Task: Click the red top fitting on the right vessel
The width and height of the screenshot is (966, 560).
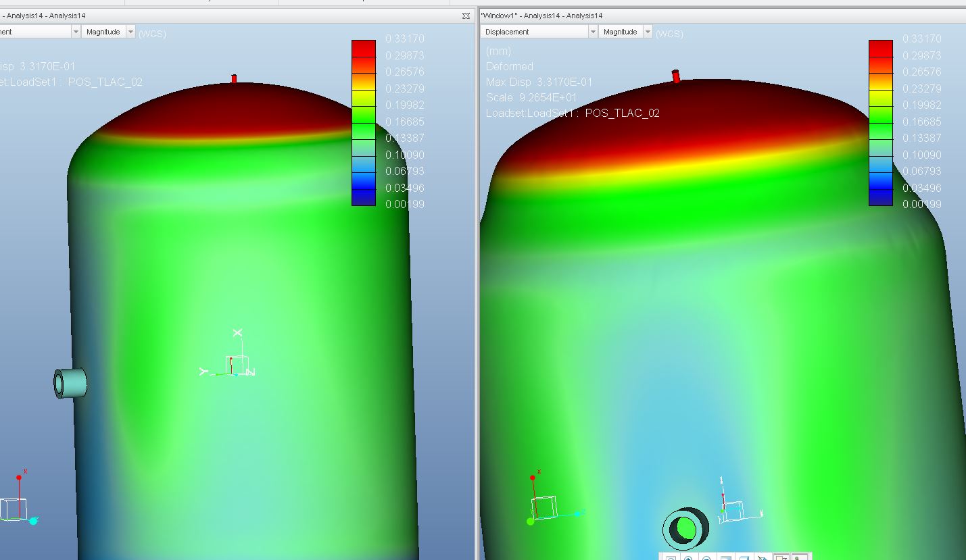Action: click(x=676, y=76)
